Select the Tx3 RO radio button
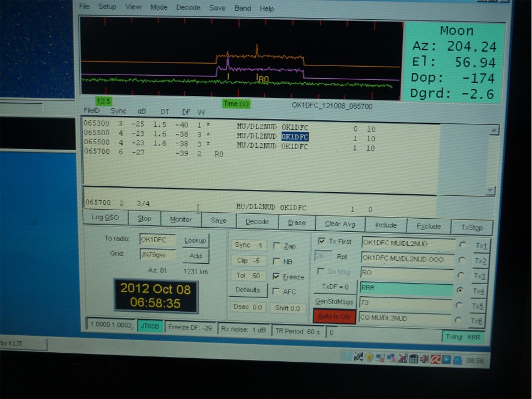This screenshot has width=532, height=399. 461,275
